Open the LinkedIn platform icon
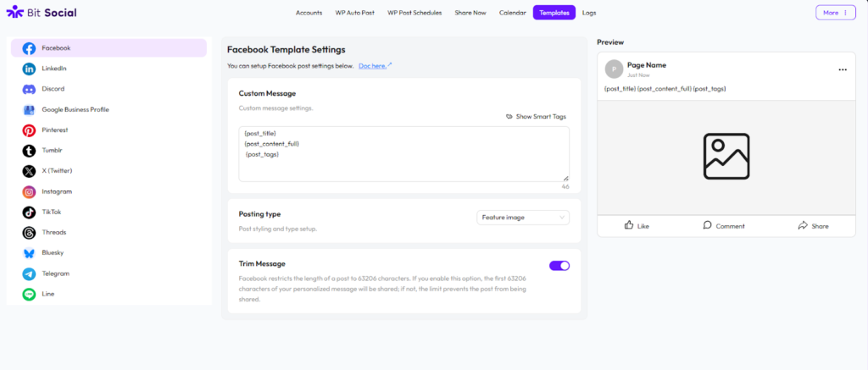The image size is (868, 370). click(29, 69)
